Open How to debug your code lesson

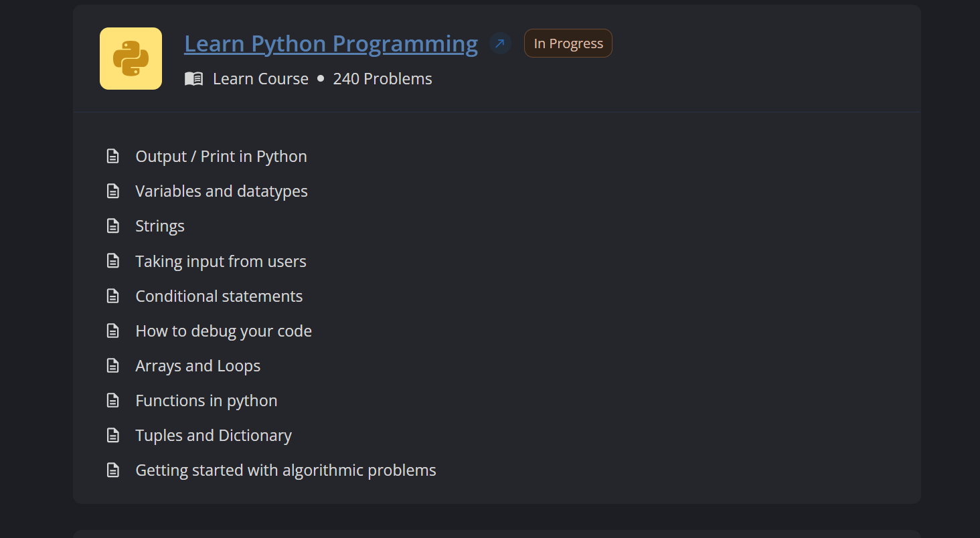(x=224, y=331)
